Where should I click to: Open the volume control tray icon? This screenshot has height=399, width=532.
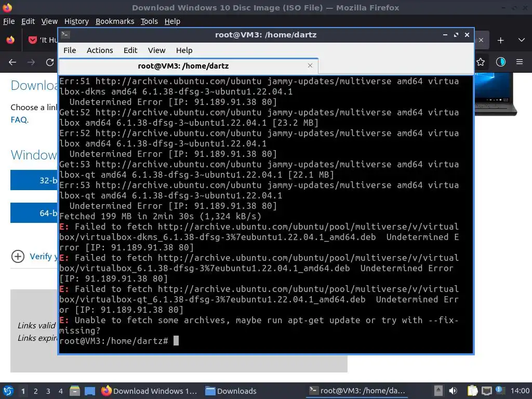(453, 391)
